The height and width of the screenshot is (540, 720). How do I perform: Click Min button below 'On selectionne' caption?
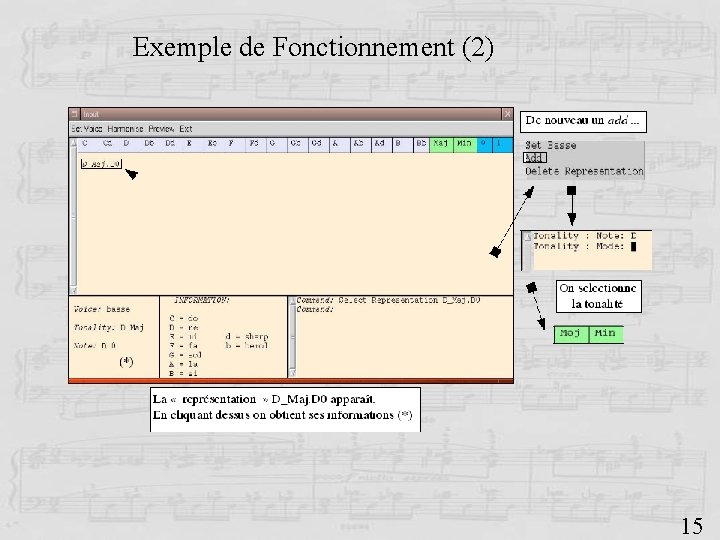606,334
